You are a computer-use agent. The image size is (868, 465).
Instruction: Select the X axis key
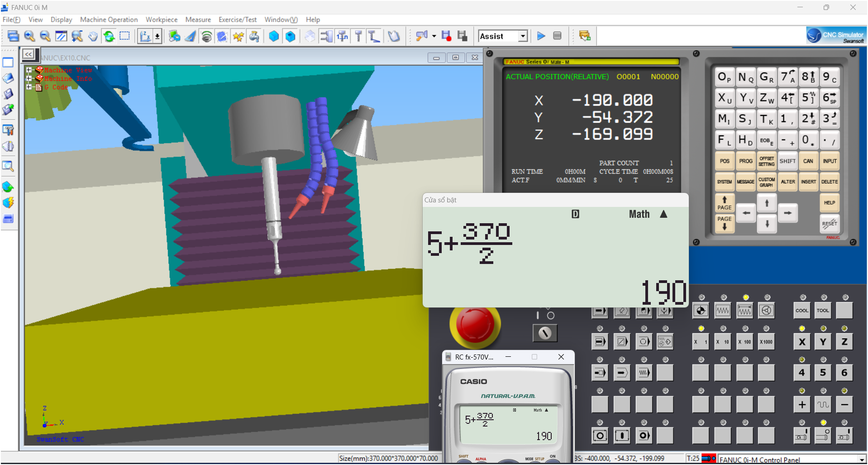click(x=802, y=342)
